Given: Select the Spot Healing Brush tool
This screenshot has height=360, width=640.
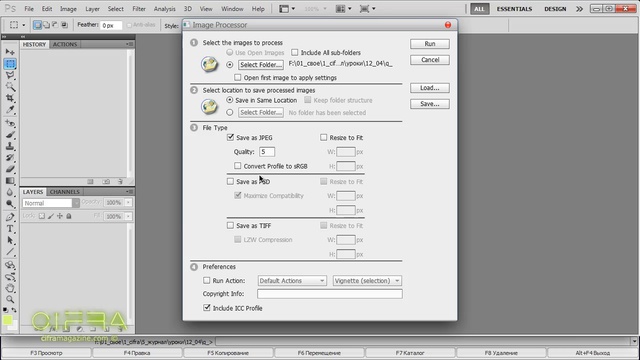Looking at the screenshot, I should (10, 123).
